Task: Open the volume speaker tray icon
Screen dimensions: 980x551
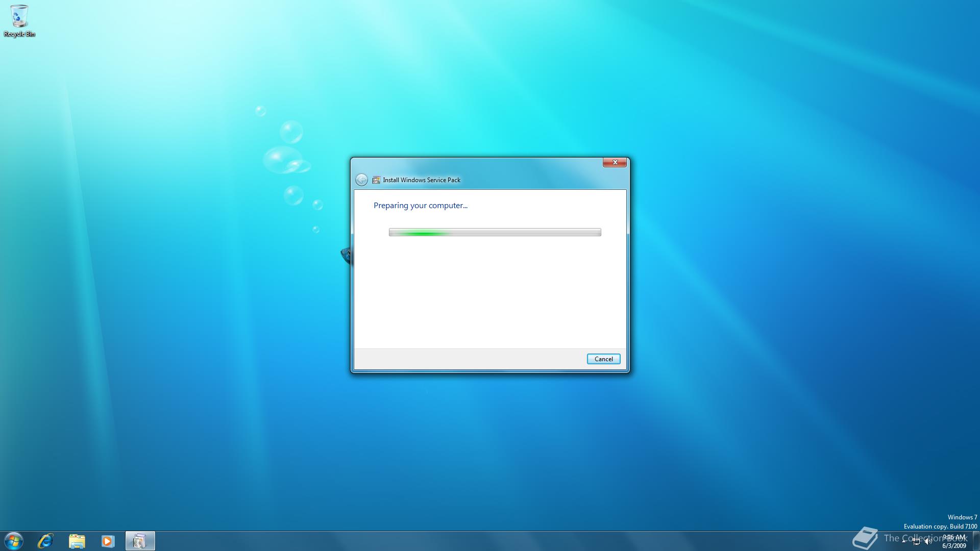Action: click(x=928, y=541)
